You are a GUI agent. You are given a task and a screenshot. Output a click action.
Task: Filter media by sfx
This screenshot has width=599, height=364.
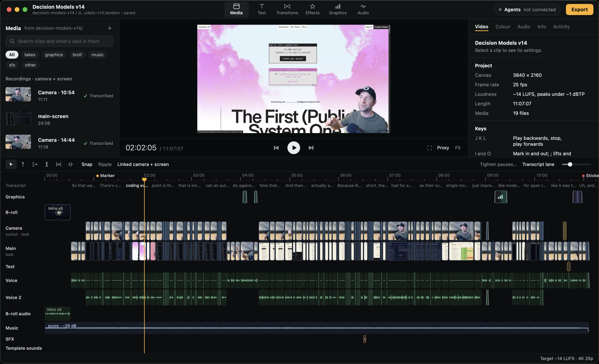click(12, 65)
